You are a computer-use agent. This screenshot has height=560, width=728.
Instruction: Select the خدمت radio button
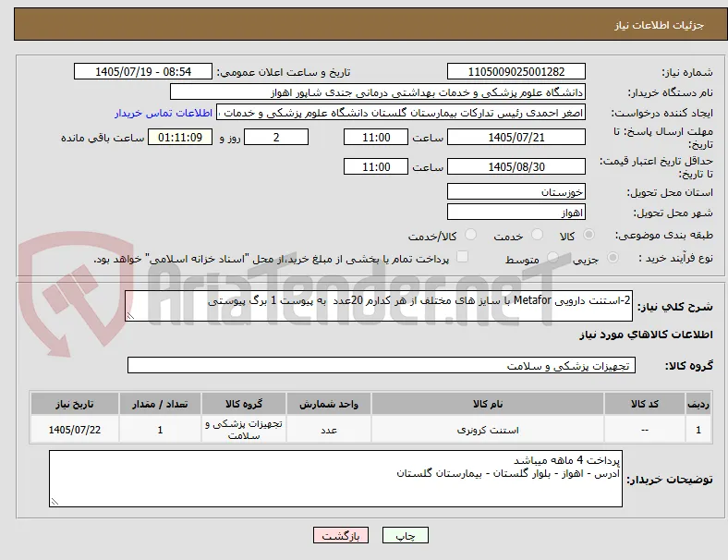pyautogui.click(x=537, y=235)
